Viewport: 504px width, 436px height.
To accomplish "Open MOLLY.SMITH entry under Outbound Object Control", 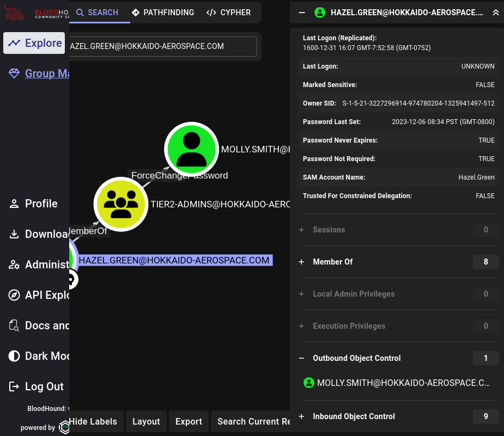I will [x=403, y=383].
